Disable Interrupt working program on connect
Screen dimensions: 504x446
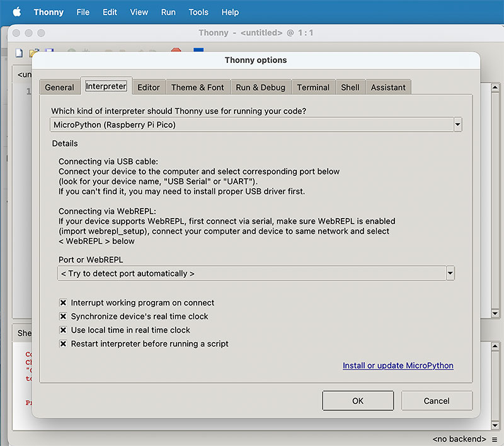[x=63, y=302]
